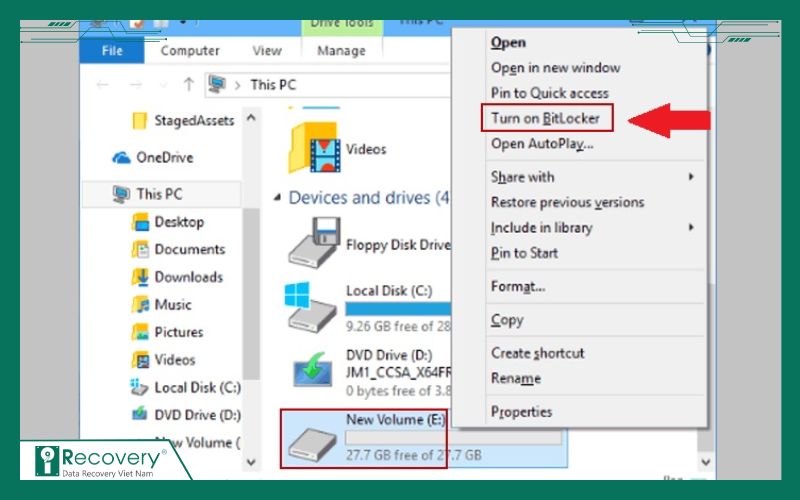Expand the Share with submenu arrow
Screen dimensions: 800x500
[x=691, y=177]
